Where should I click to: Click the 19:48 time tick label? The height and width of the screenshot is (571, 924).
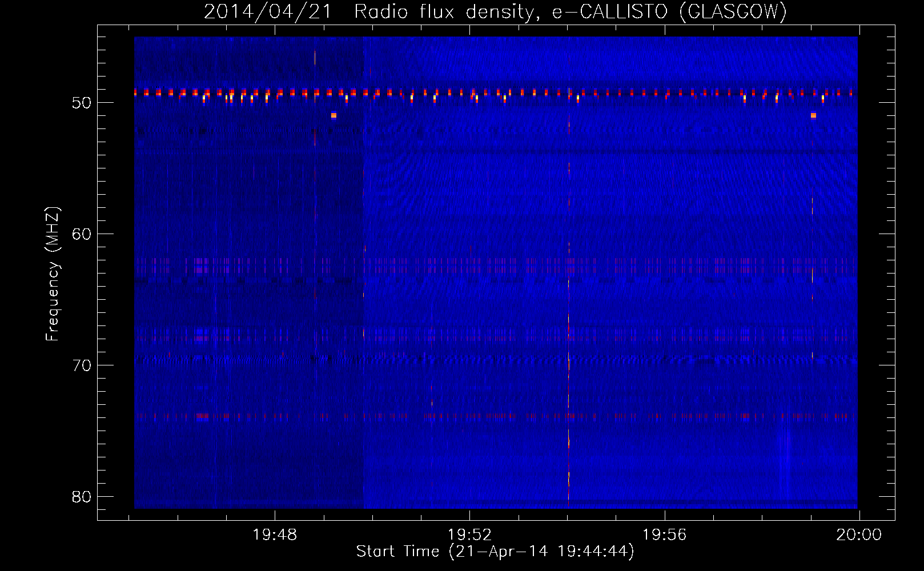click(275, 535)
